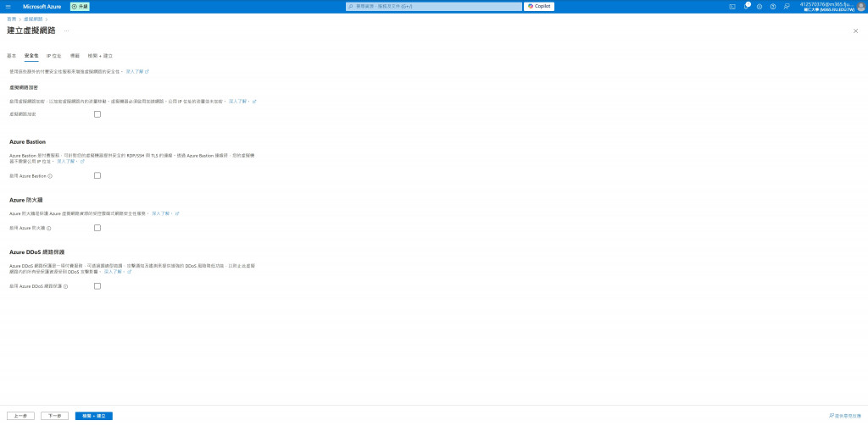Image resolution: width=868 pixels, height=426 pixels.
Task: Click the blue 檢閱 + 建立 button
Action: 94,416
